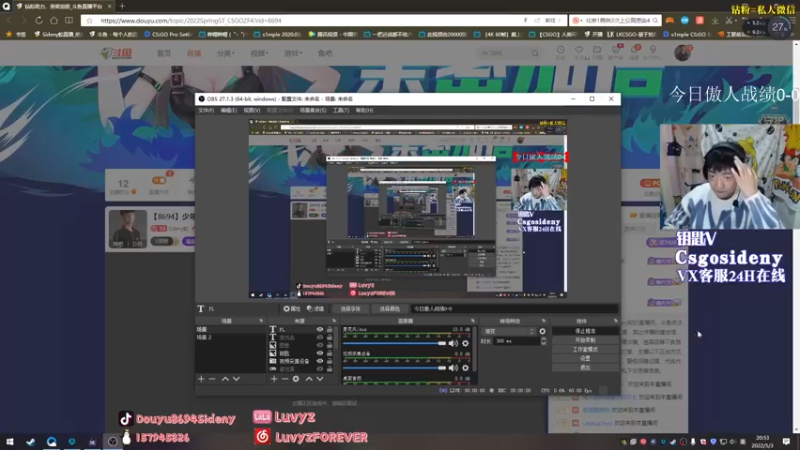Screen dimensions: 800x450
Task: Refresh the browser page
Action: (x=39, y=20)
